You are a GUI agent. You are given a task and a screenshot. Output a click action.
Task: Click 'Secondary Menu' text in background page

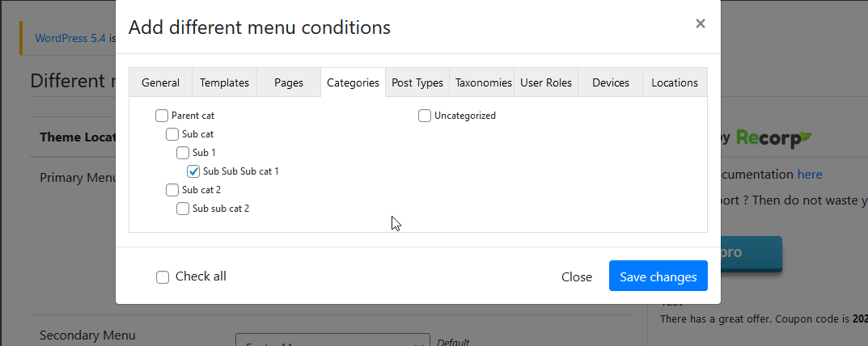click(x=87, y=335)
